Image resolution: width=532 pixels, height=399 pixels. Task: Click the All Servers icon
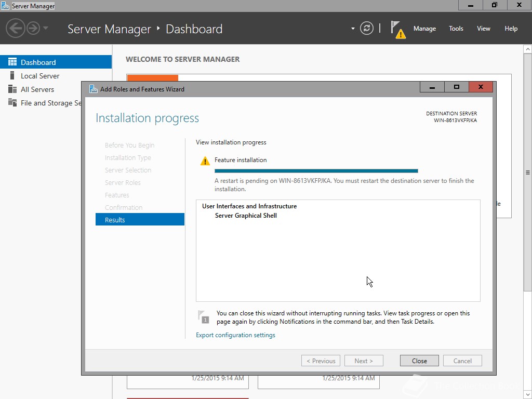12,89
